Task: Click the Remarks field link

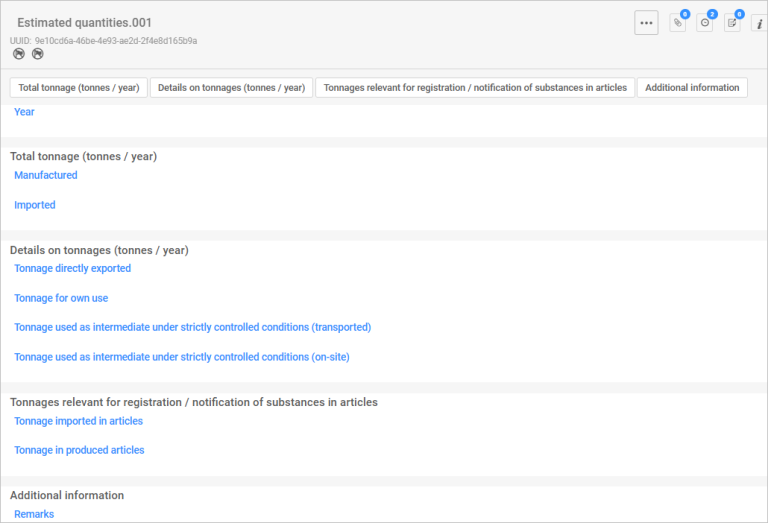Action: point(34,514)
